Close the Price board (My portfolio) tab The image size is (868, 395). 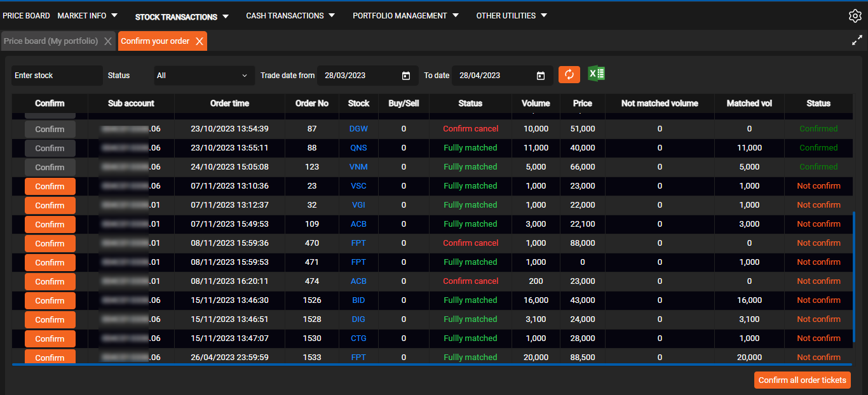pyautogui.click(x=108, y=41)
